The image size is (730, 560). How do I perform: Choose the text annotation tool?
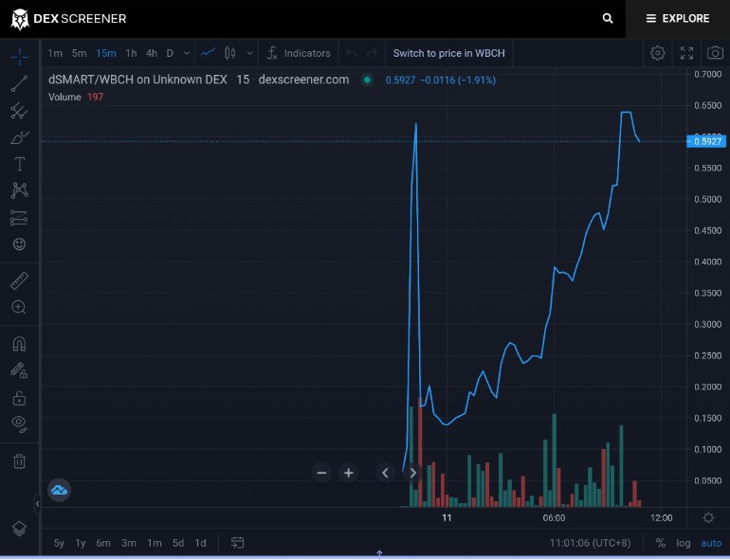click(19, 164)
